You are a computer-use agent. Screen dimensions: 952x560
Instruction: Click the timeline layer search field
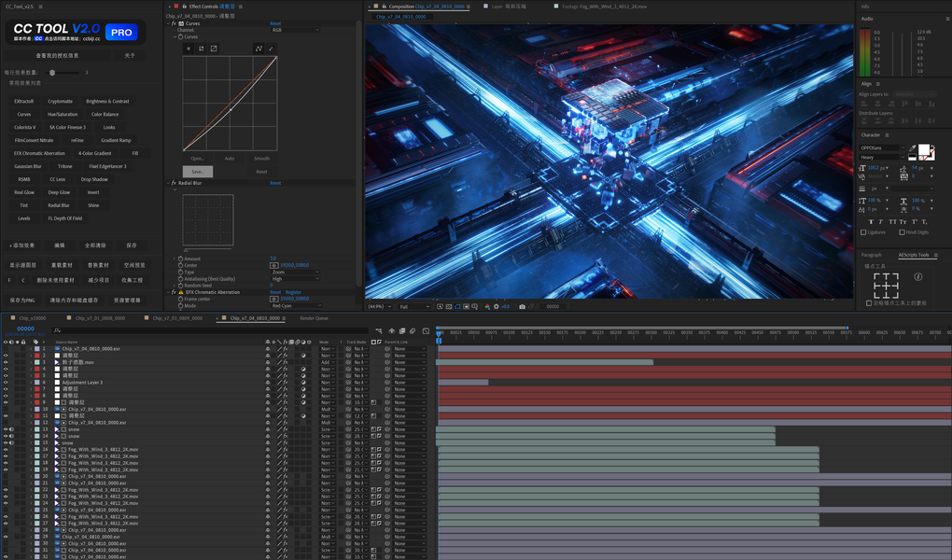210,330
